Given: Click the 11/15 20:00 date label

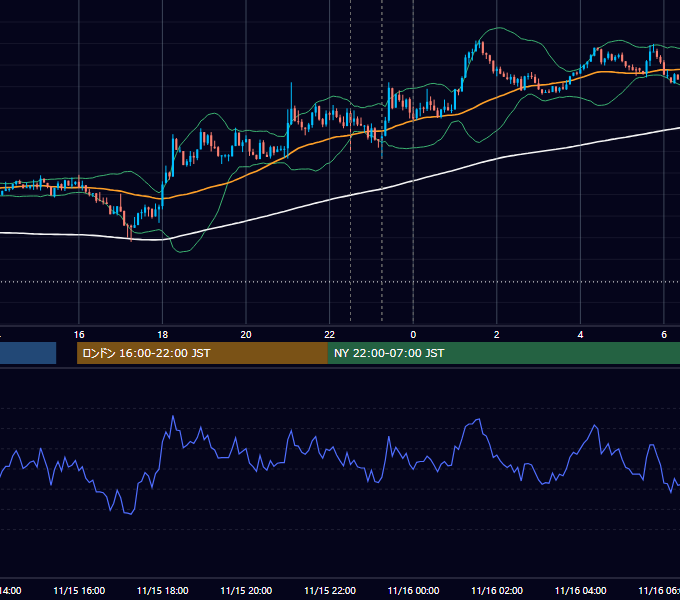Looking at the screenshot, I should tap(246, 590).
